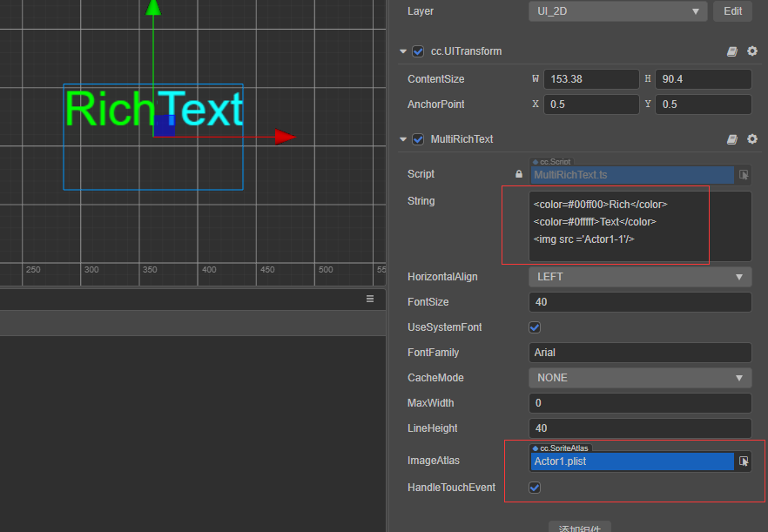Click the LineHeight input field
Viewport: 768px width, 532px height.
click(640, 428)
